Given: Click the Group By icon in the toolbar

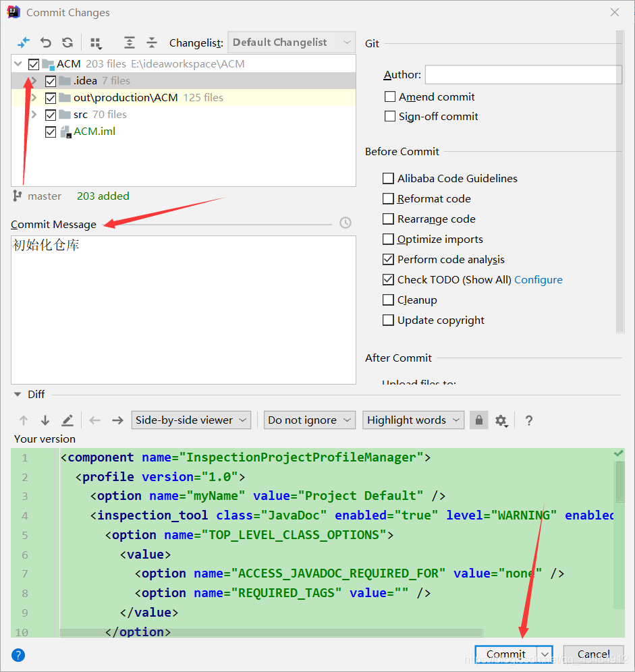Looking at the screenshot, I should 95,42.
